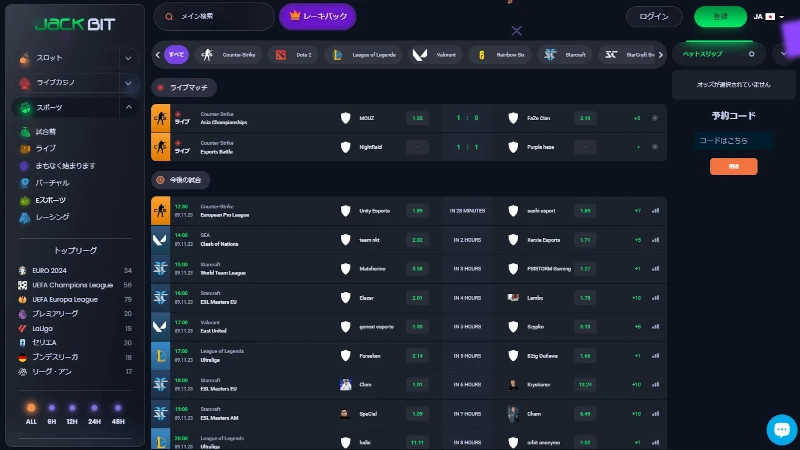Expand the Live Casino chevron
Image resolution: width=800 pixels, height=450 pixels.
click(128, 83)
